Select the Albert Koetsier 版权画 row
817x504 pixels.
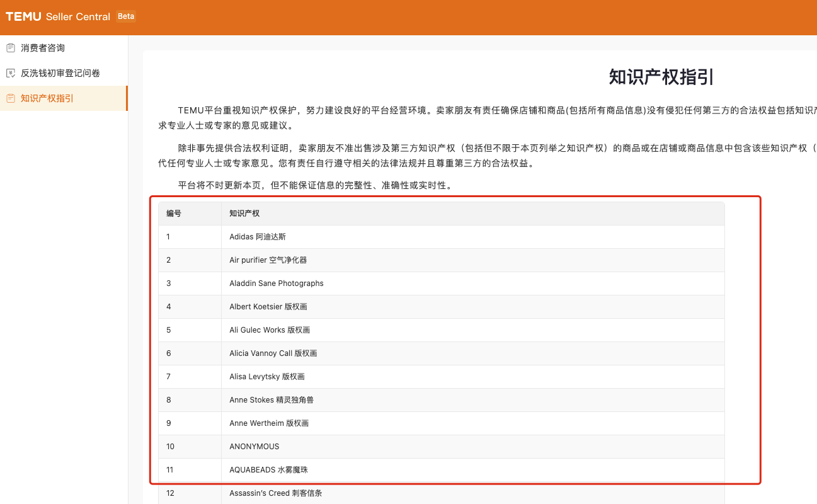coord(441,307)
